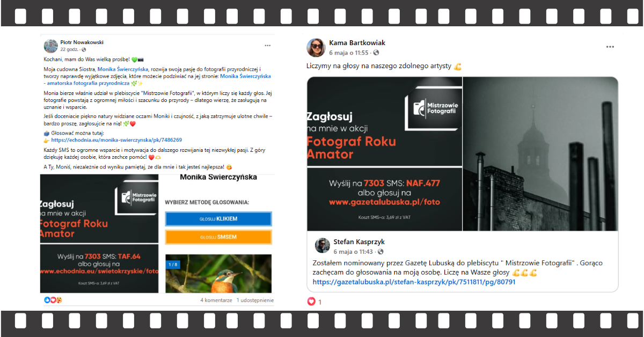Open foggy tower photograph in shared post

[540, 154]
